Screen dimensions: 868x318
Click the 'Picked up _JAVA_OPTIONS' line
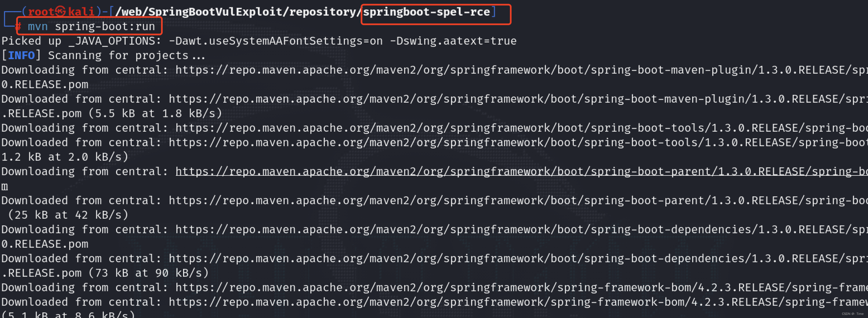point(259,41)
